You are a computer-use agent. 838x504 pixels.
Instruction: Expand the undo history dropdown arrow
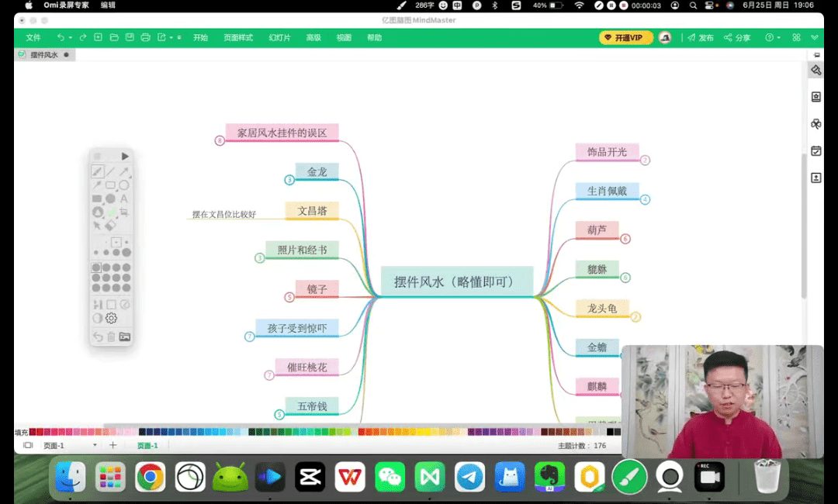coord(70,37)
